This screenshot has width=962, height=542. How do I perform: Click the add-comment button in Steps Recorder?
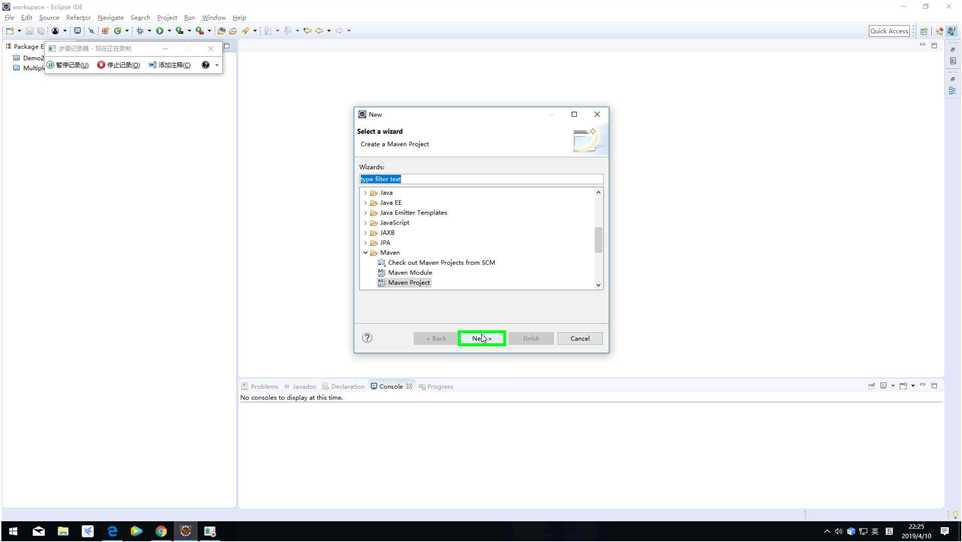click(x=170, y=65)
